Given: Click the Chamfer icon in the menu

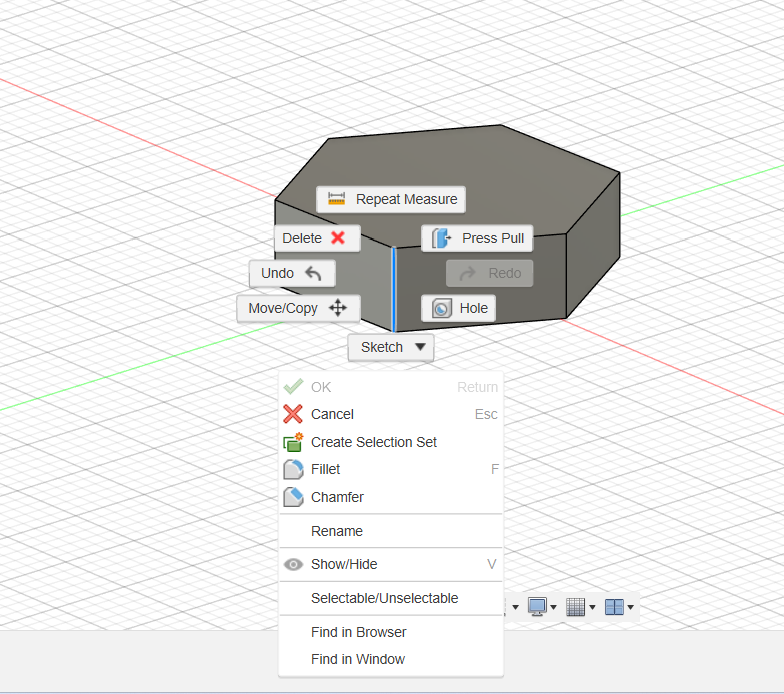Looking at the screenshot, I should pos(293,497).
